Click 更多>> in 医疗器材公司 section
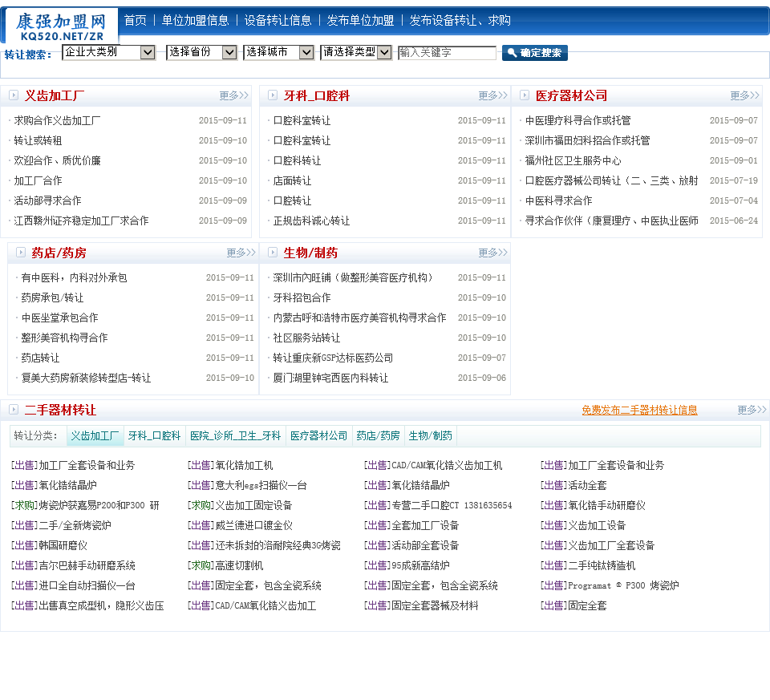Image resolution: width=770 pixels, height=700 pixels. pos(745,95)
